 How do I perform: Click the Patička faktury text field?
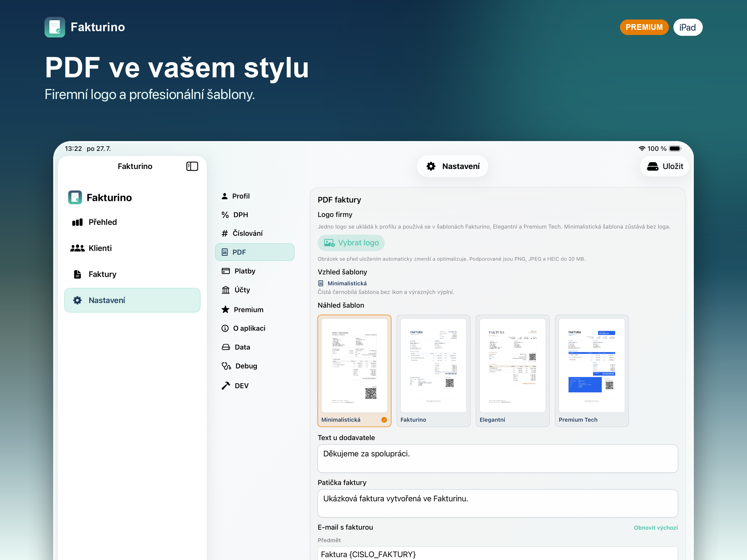click(498, 503)
